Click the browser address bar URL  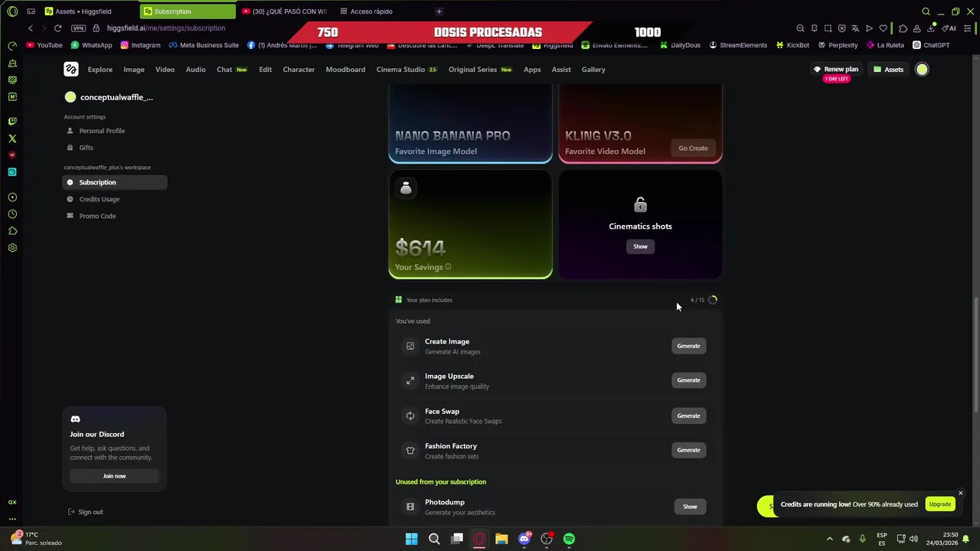[166, 28]
